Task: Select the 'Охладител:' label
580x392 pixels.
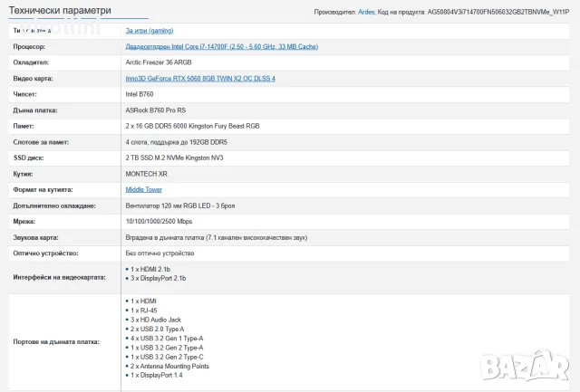Action: [31, 62]
